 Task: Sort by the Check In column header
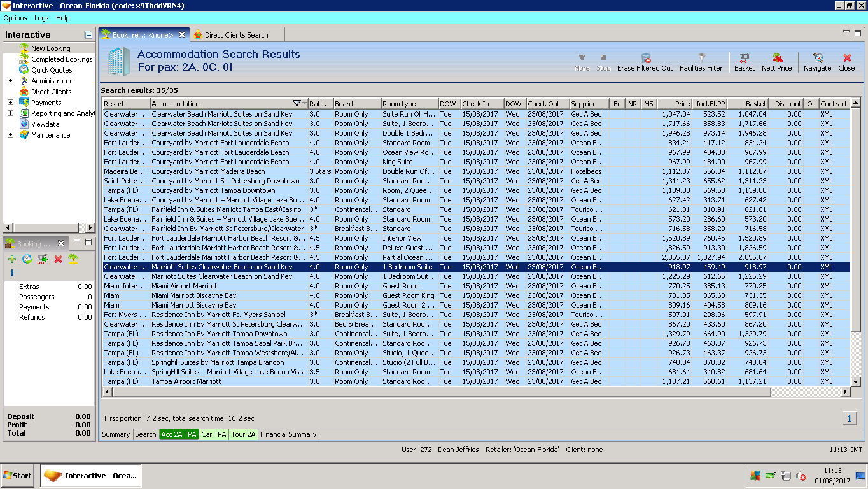tap(482, 104)
